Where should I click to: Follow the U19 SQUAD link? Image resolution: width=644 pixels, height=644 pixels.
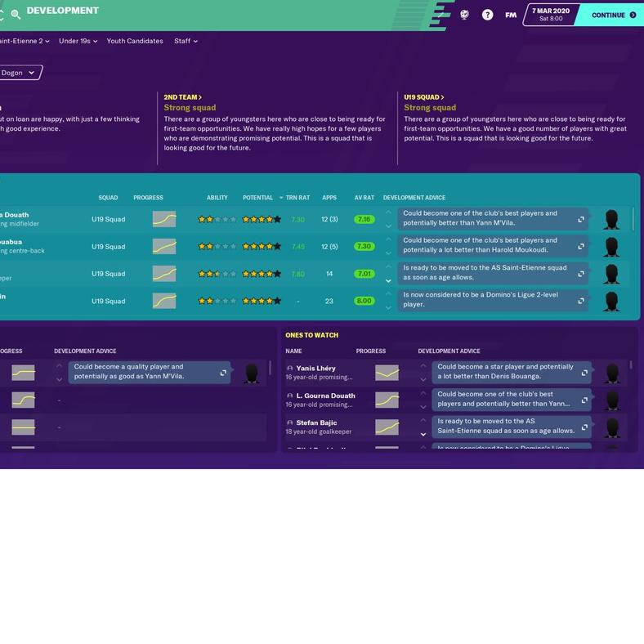point(423,97)
